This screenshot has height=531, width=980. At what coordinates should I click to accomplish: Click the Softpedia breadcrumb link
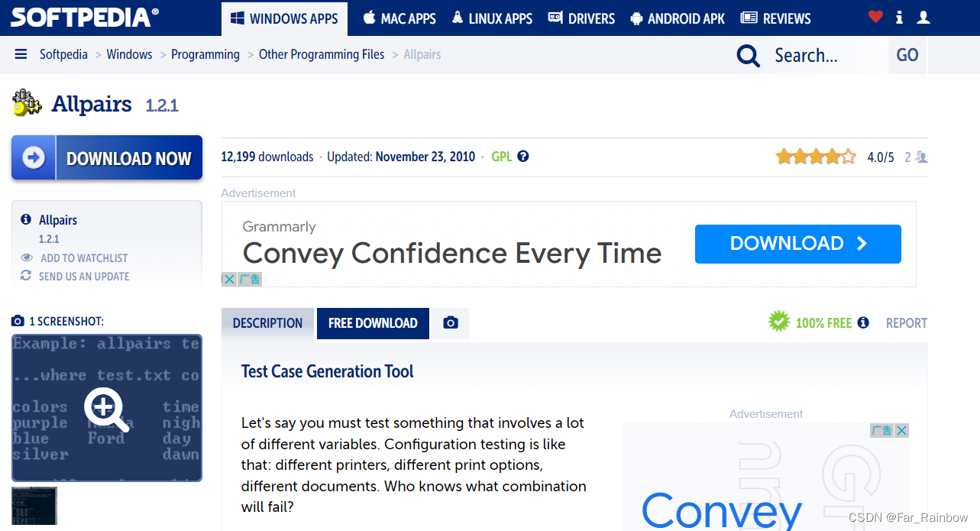coord(63,54)
